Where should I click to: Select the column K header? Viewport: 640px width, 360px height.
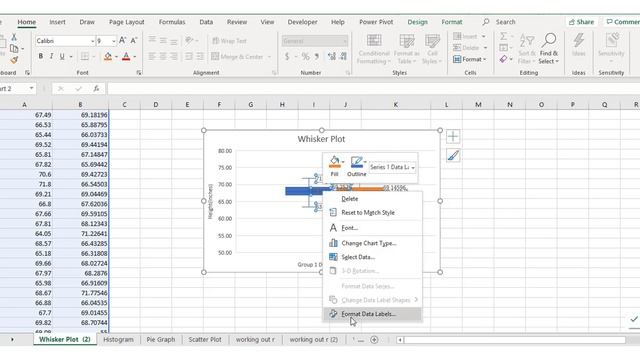[x=396, y=105]
